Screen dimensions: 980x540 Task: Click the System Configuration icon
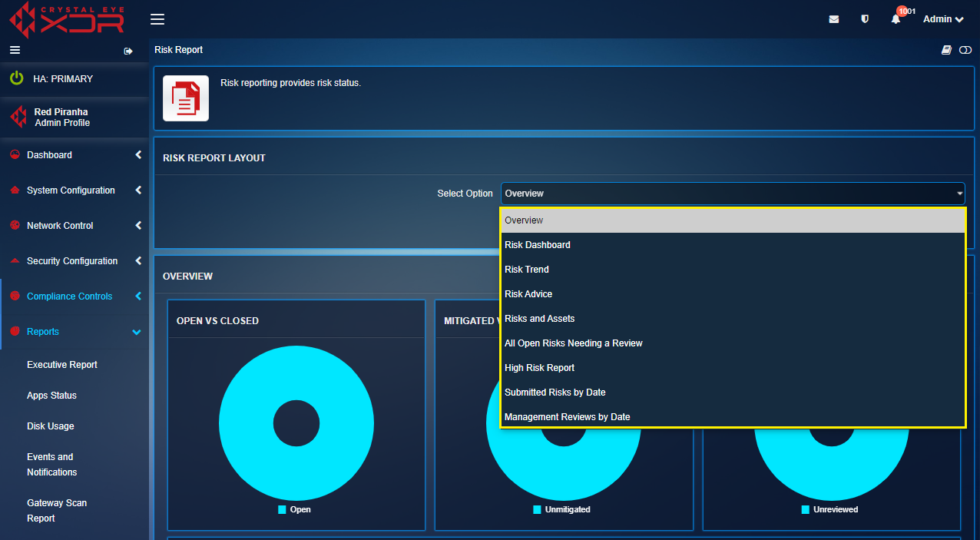[x=15, y=190]
